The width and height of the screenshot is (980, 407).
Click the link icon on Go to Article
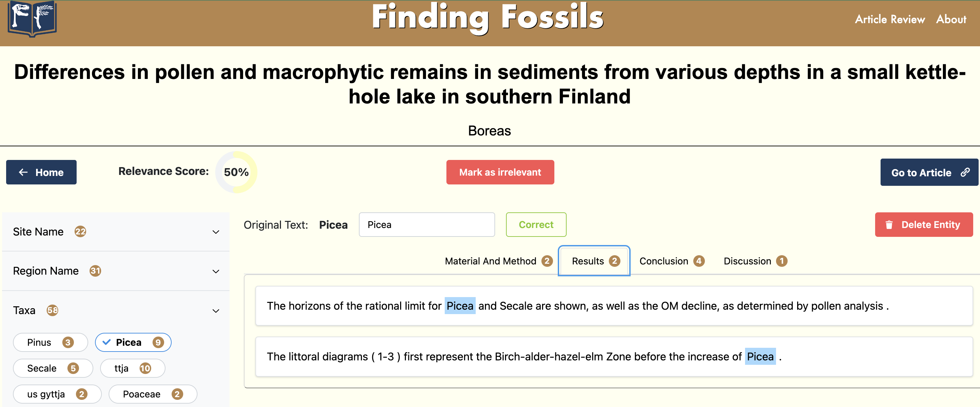965,172
